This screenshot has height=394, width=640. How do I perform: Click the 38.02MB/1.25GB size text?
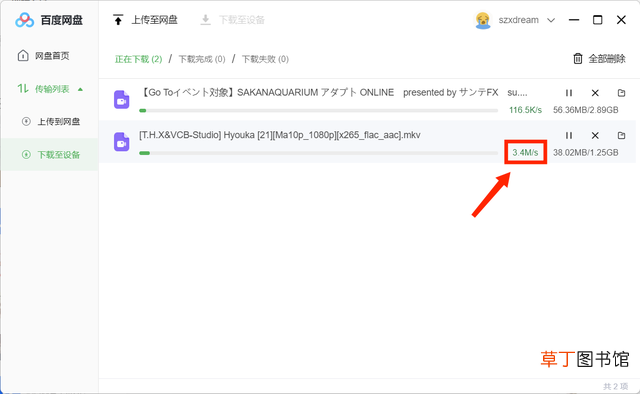(586, 152)
